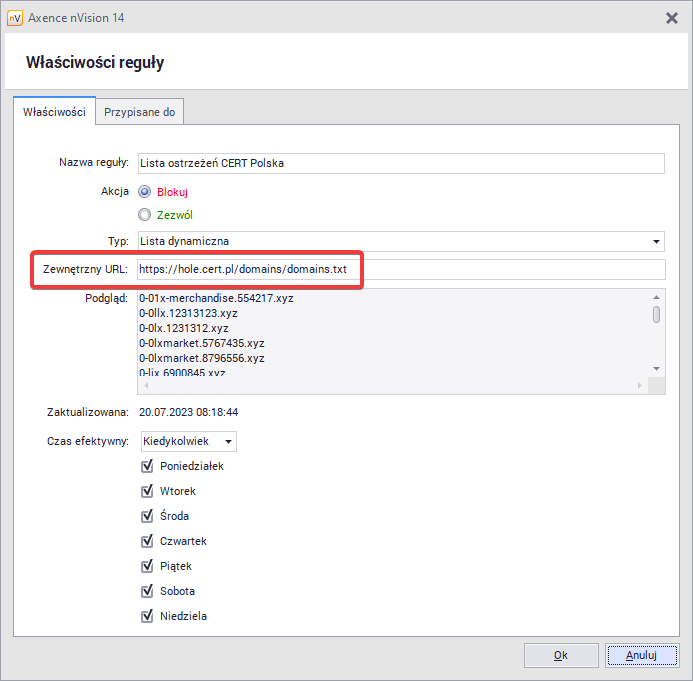Click the Axence nVision app icon

pyautogui.click(x=15, y=18)
